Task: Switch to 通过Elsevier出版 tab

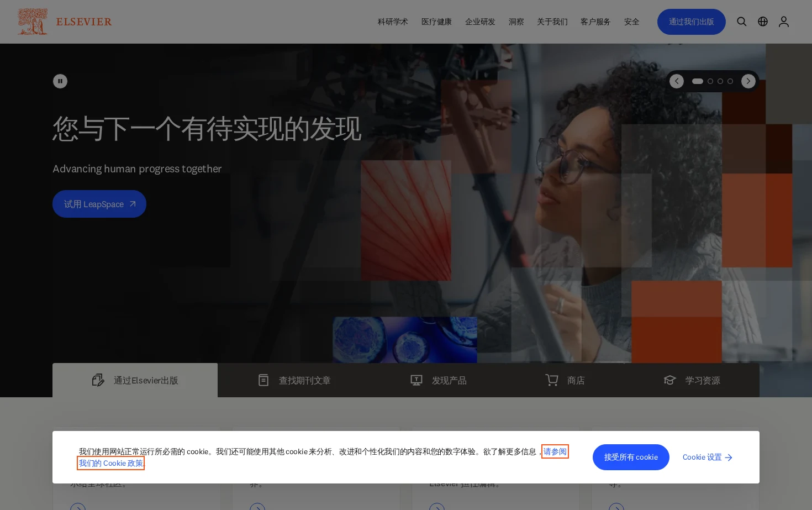Action: pyautogui.click(x=135, y=380)
